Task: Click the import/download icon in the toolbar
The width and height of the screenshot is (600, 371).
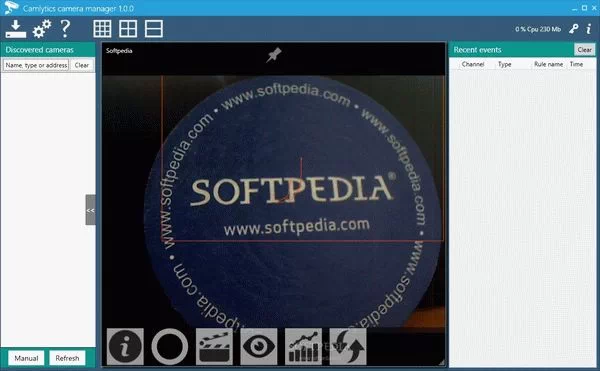Action: (x=16, y=29)
